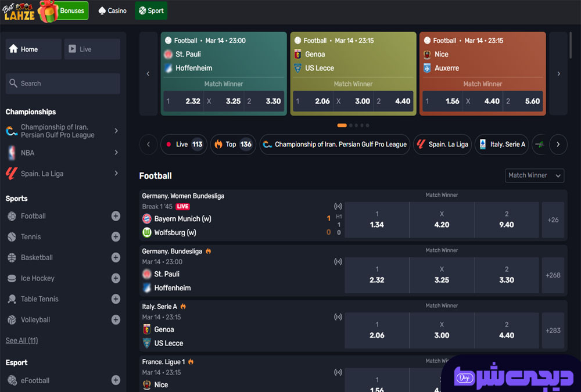Select the Live 113 filter chip
581x392 pixels.
point(184,145)
